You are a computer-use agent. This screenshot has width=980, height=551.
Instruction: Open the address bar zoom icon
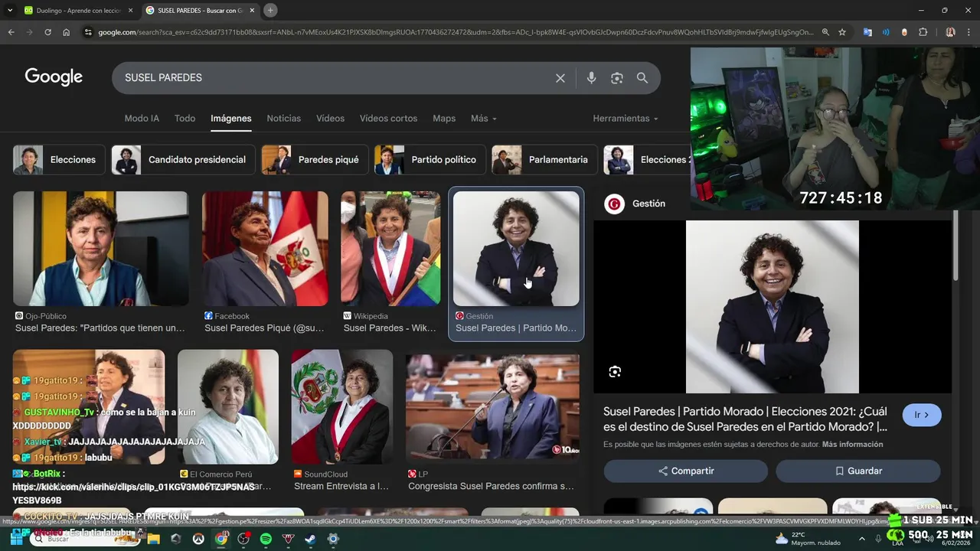(825, 32)
